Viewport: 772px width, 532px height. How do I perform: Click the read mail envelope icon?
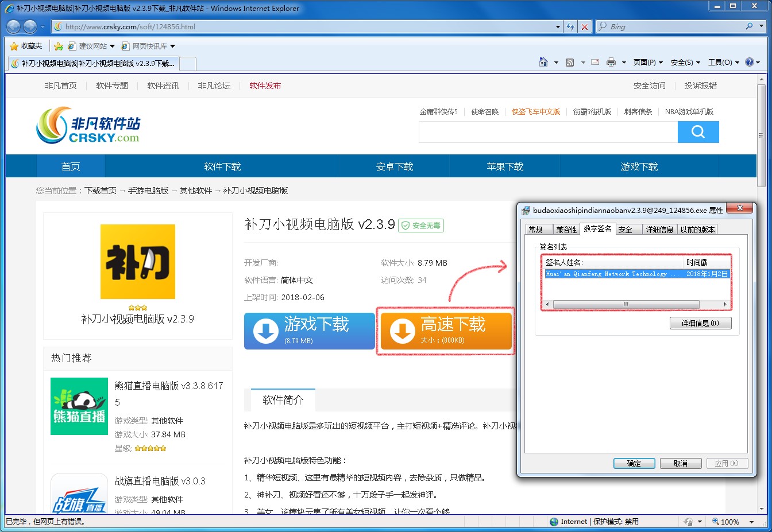595,62
